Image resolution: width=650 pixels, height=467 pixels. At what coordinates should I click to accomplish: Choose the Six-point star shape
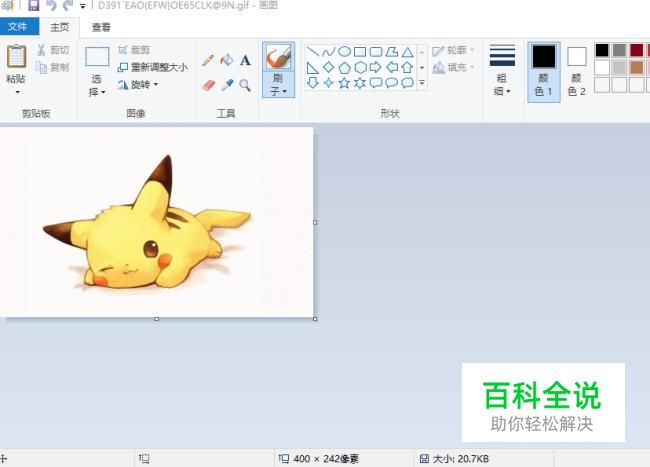[x=360, y=83]
